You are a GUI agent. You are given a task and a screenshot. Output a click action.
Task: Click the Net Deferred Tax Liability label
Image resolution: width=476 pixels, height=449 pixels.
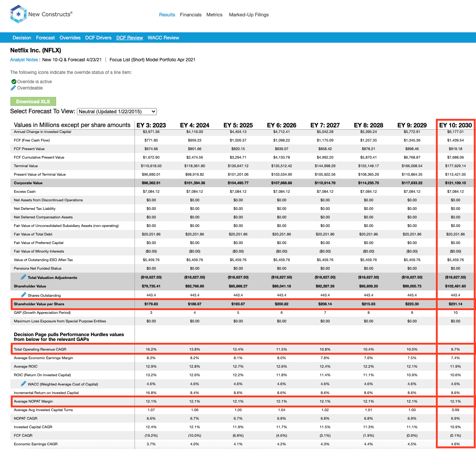35,209
